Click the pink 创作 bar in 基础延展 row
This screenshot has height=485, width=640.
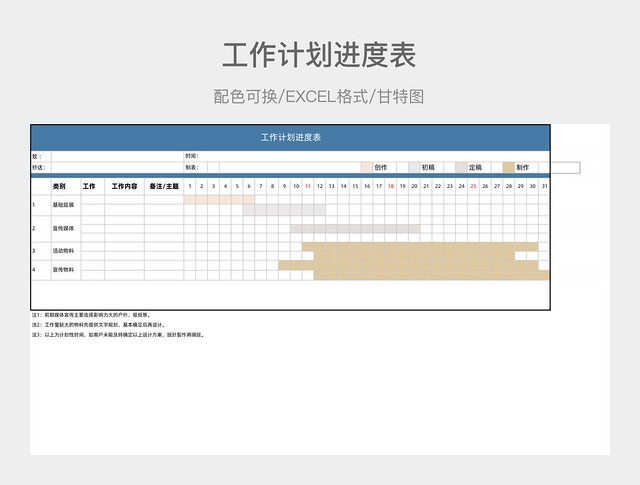(219, 200)
